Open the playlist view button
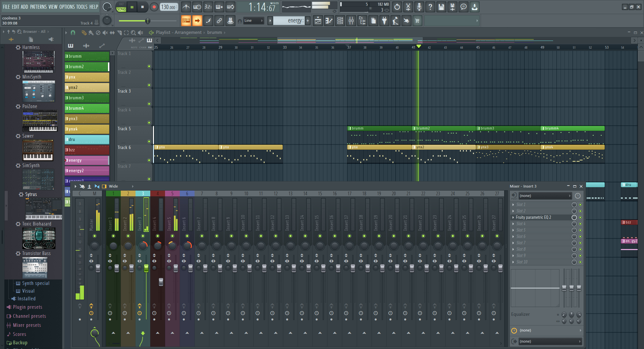 point(318,21)
